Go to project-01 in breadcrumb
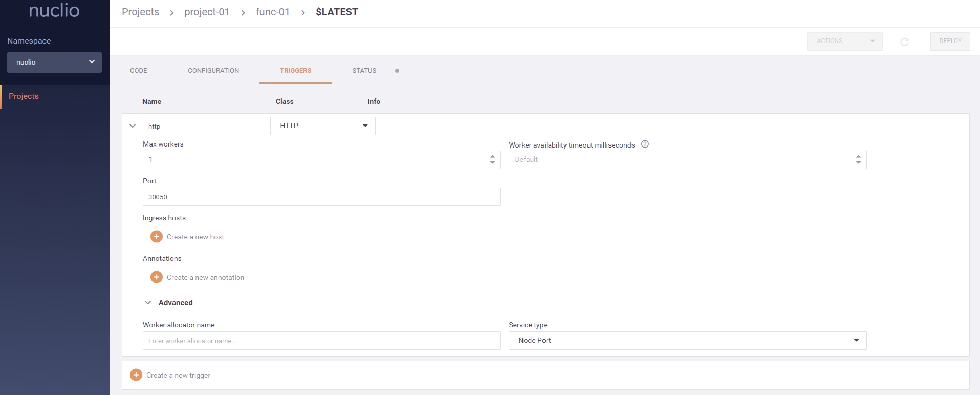This screenshot has height=395, width=980. [x=207, y=12]
